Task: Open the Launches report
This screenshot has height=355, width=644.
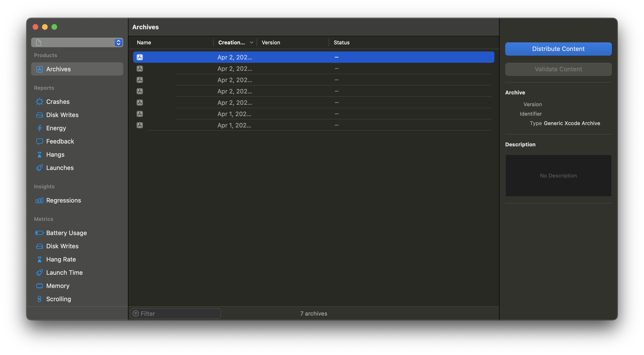Action: coord(59,168)
